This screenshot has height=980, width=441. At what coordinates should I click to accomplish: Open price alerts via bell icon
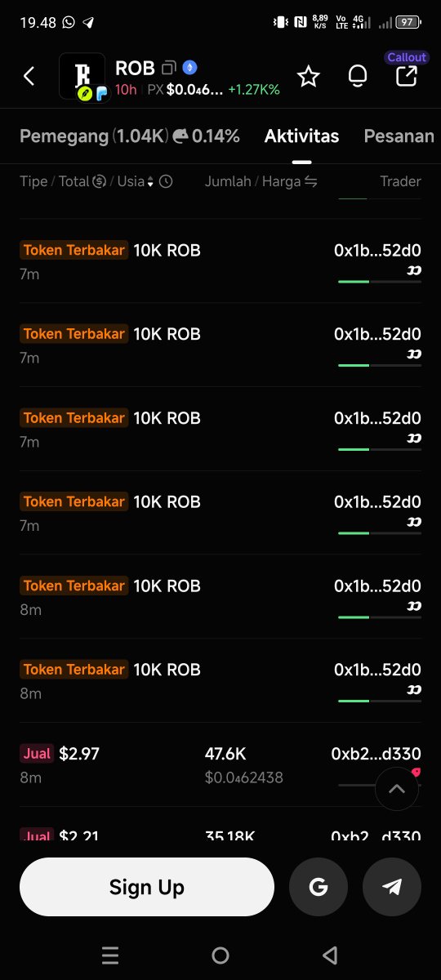(357, 77)
